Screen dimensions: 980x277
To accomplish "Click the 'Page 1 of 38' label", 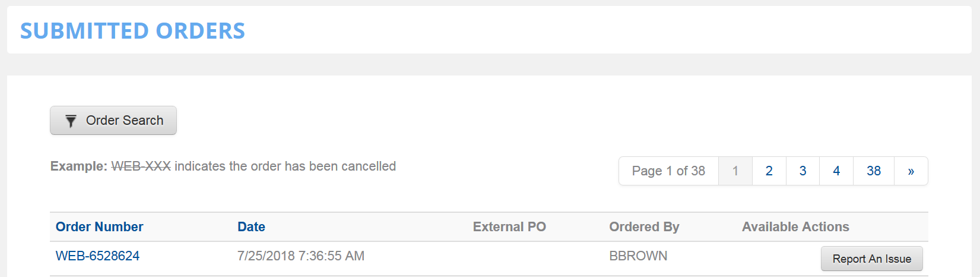I will pyautogui.click(x=668, y=171).
